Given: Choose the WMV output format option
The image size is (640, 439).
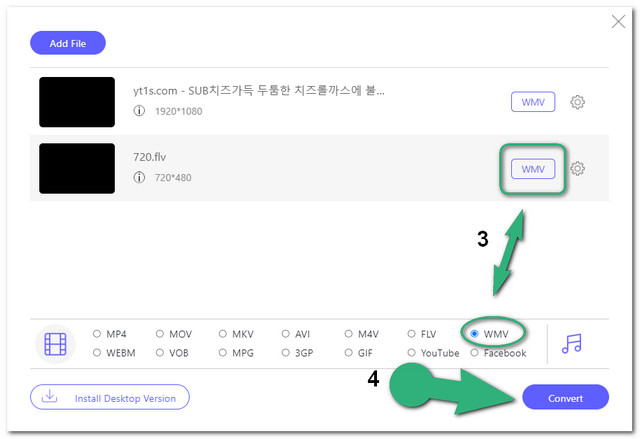Looking at the screenshot, I should [x=475, y=333].
